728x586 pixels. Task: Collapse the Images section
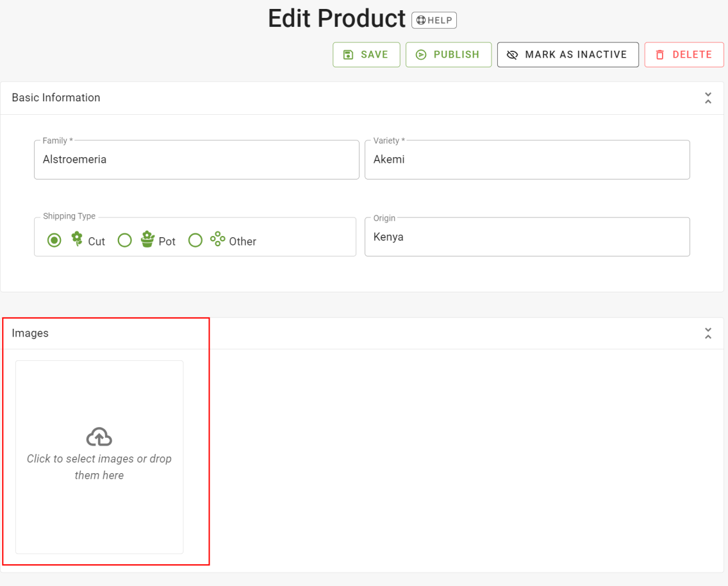tap(708, 333)
